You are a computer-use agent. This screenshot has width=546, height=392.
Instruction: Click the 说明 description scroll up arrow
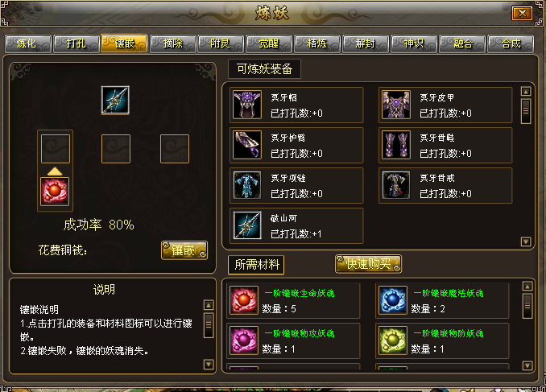[209, 305]
